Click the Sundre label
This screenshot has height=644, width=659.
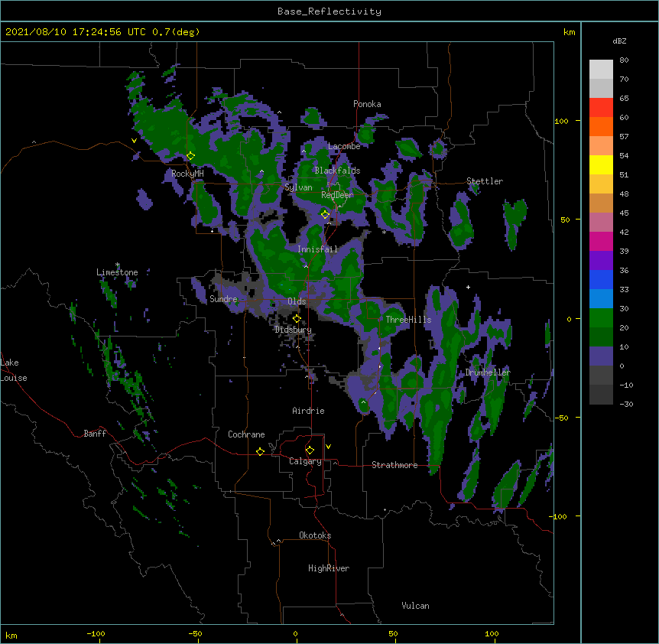(223, 299)
